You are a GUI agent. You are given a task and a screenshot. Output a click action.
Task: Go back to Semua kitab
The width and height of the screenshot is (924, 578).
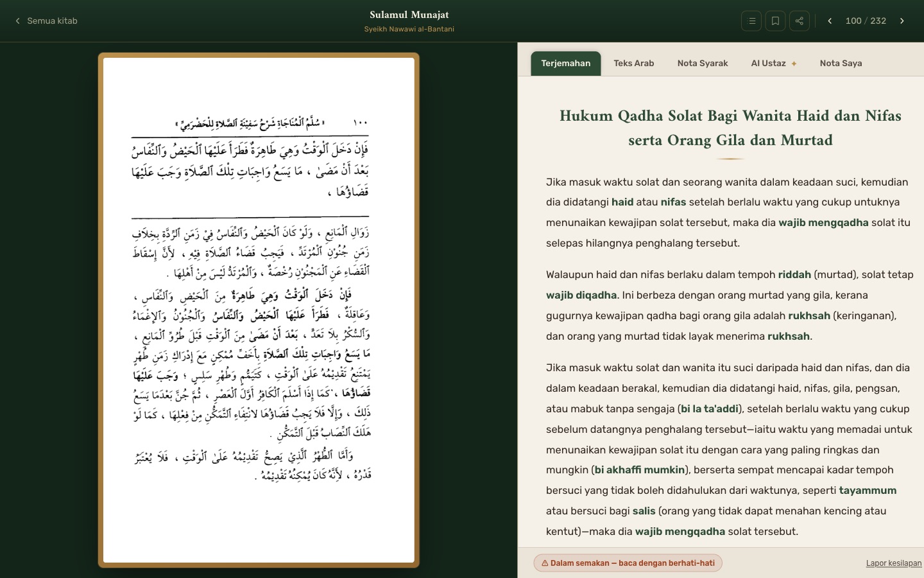[46, 21]
